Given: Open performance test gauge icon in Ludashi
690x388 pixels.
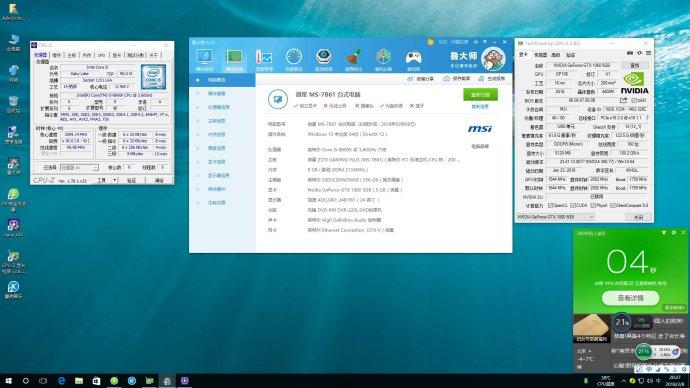Looking at the screenshot, I should click(x=294, y=59).
